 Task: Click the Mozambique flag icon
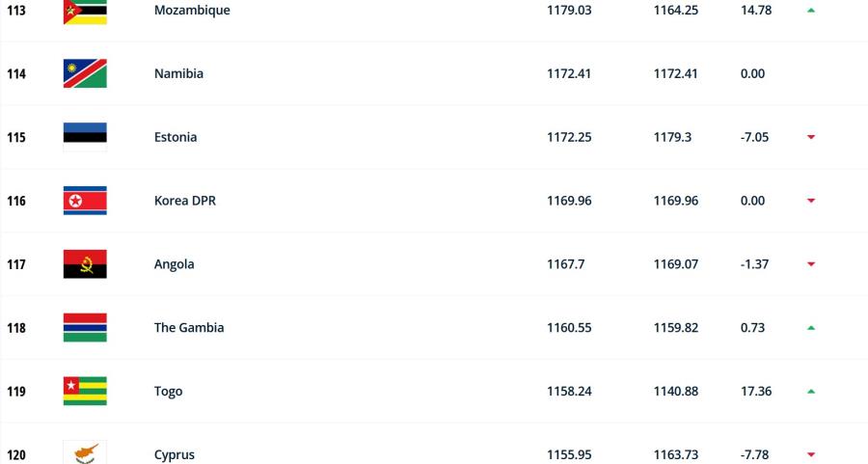(x=85, y=12)
